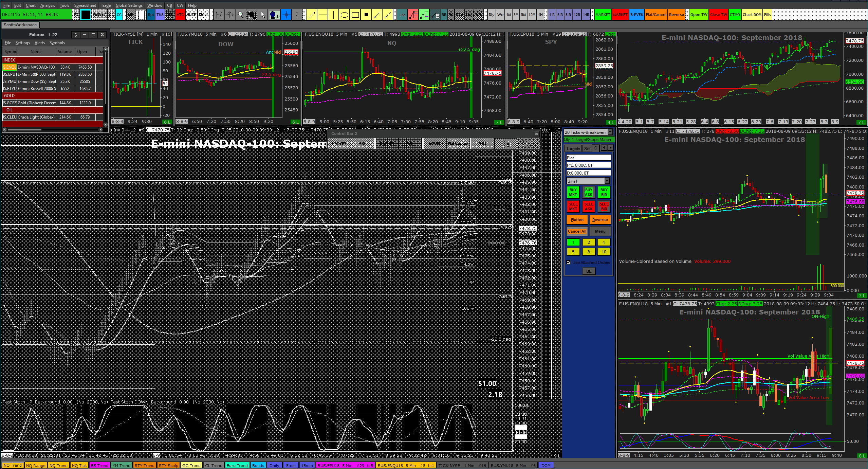868x469 pixels.
Task: Toggle the MUTE button in toolbar
Action: [191, 15]
